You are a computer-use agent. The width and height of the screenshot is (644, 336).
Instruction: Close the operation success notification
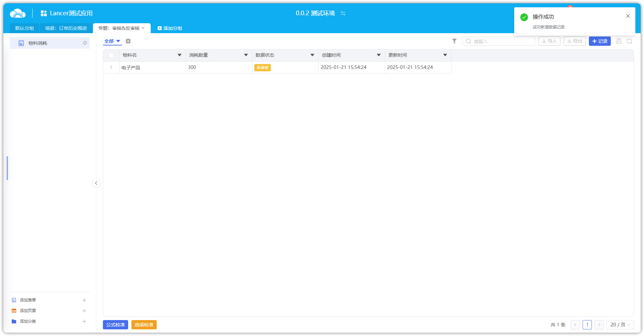point(628,16)
